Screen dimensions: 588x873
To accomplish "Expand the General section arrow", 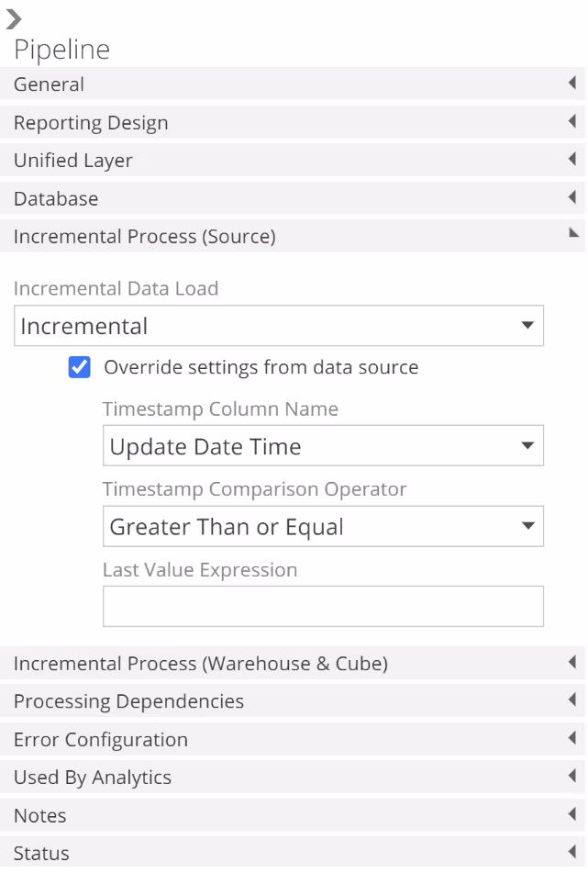I will [x=571, y=84].
